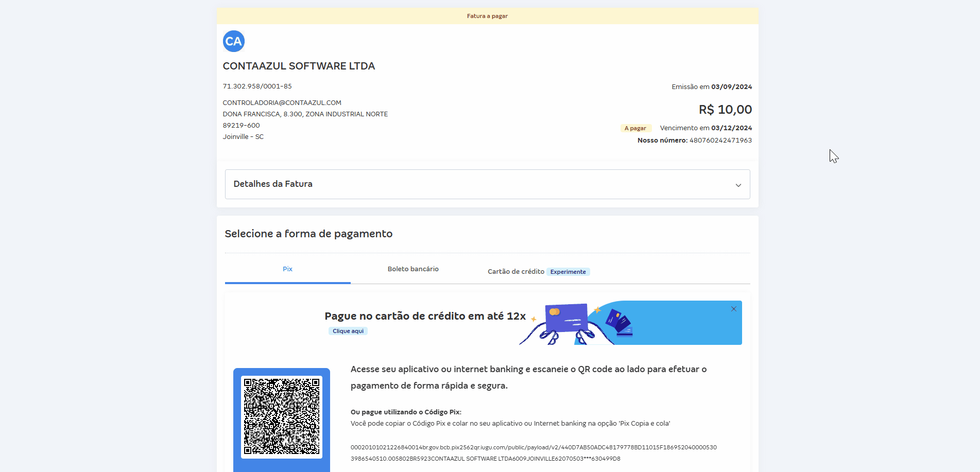Click the Experimente badge
This screenshot has width=980, height=472.
[568, 272]
